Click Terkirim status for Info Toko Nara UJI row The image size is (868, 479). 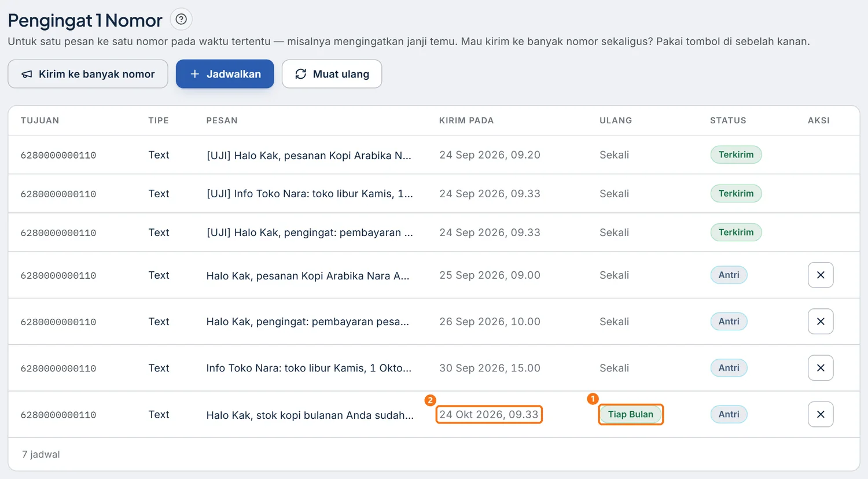tap(736, 193)
